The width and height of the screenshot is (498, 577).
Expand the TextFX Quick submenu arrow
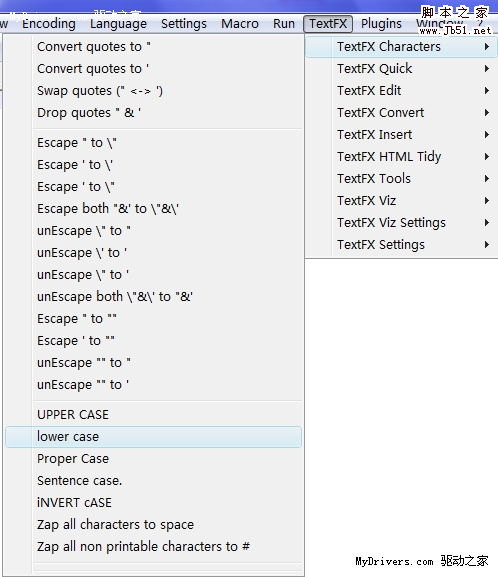click(487, 68)
